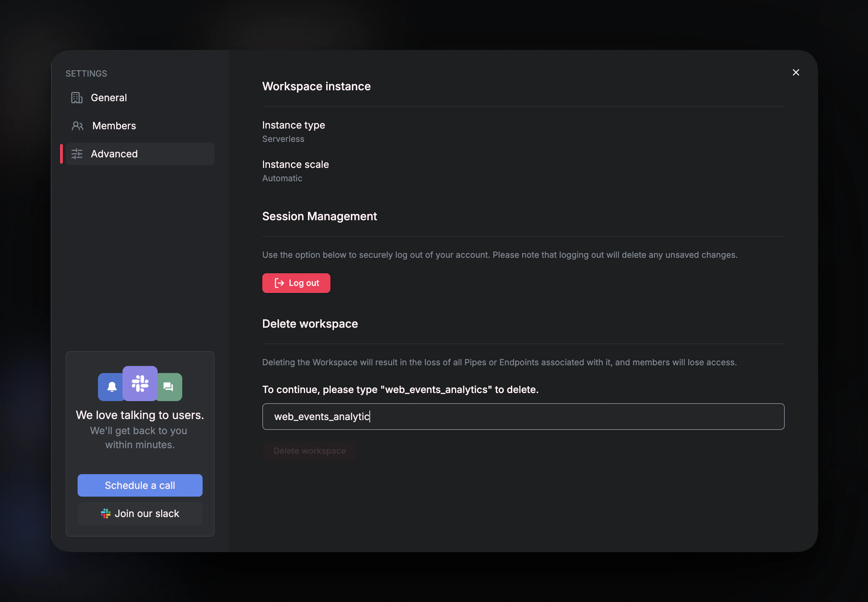Click the blue bell notification icon
Screen dimensions: 868x602
111,387
